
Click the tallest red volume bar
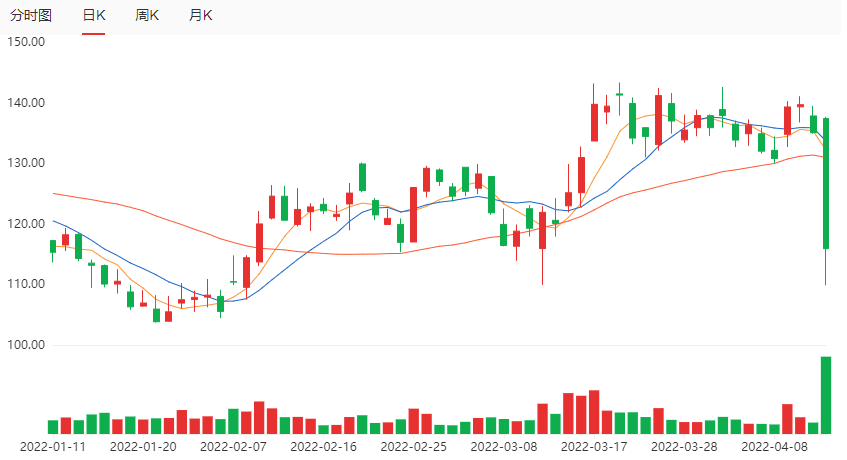click(594, 411)
